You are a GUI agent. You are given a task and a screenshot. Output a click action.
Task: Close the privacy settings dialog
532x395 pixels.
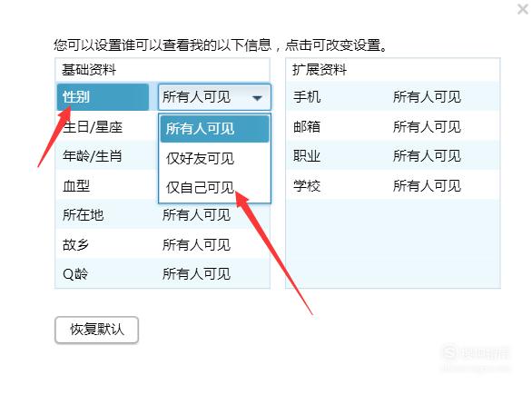pos(523,9)
